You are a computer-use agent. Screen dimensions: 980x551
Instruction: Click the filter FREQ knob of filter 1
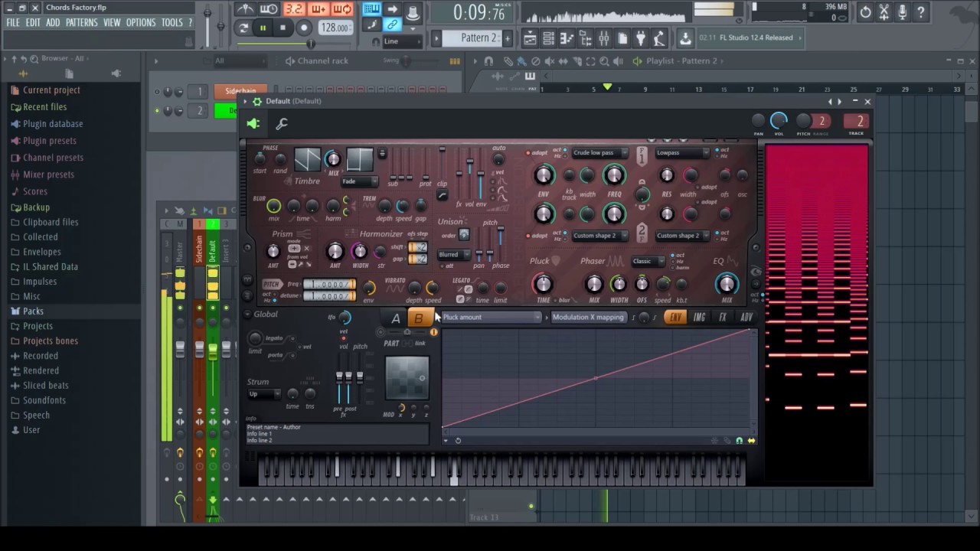(614, 175)
